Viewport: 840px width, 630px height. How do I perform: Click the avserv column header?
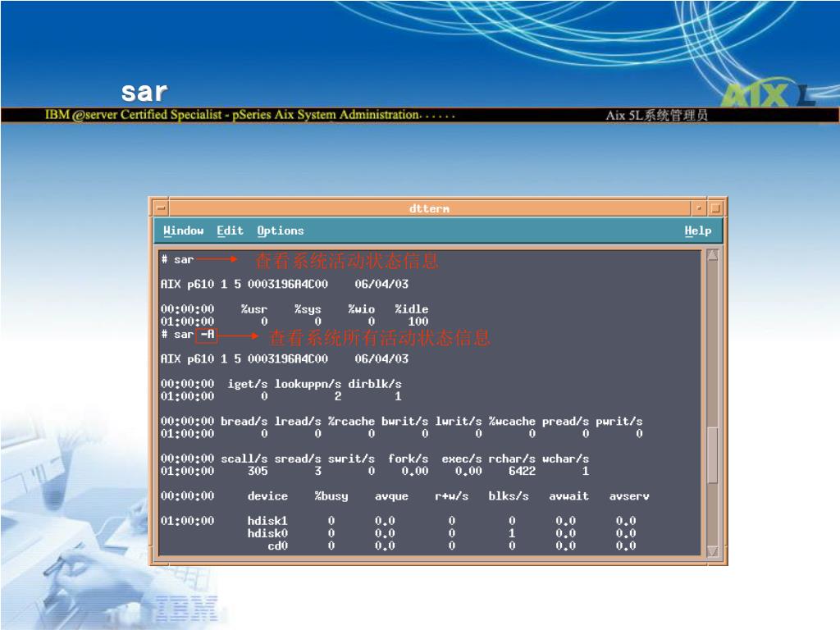pyautogui.click(x=629, y=496)
